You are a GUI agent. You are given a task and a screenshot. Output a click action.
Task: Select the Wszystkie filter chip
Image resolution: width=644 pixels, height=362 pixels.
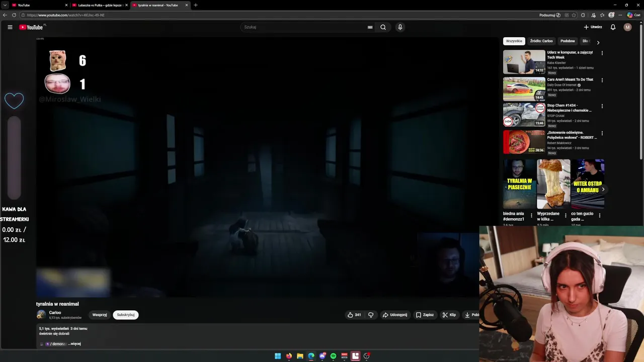click(514, 41)
